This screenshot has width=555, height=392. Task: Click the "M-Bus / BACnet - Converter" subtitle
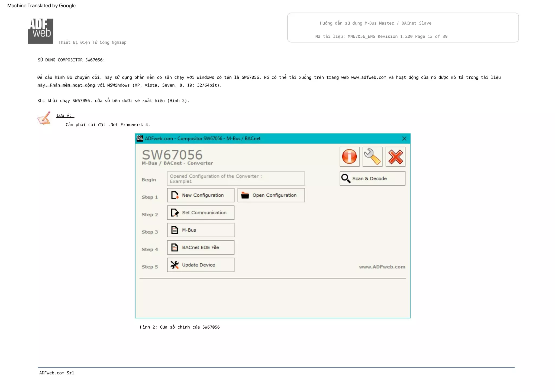click(178, 163)
